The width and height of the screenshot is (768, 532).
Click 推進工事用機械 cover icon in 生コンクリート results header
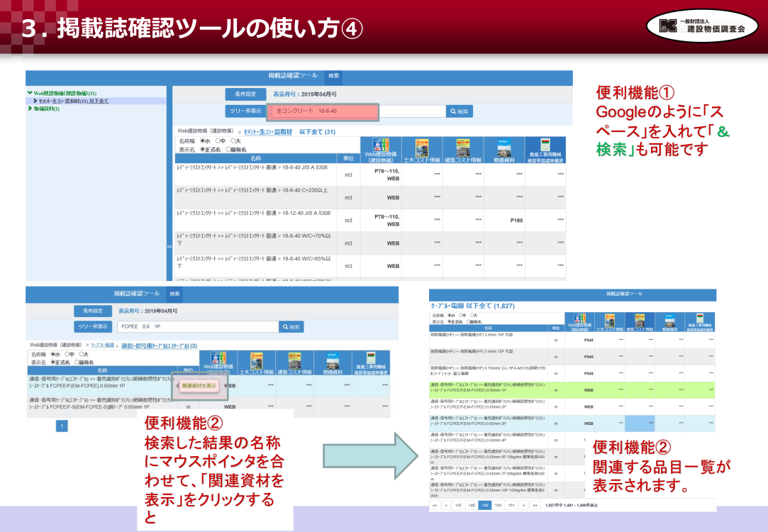(x=545, y=145)
